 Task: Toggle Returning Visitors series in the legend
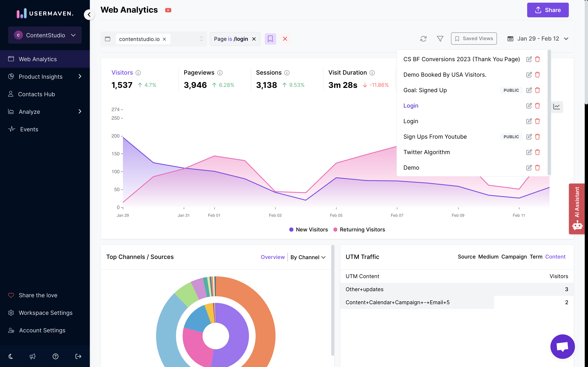[359, 229]
